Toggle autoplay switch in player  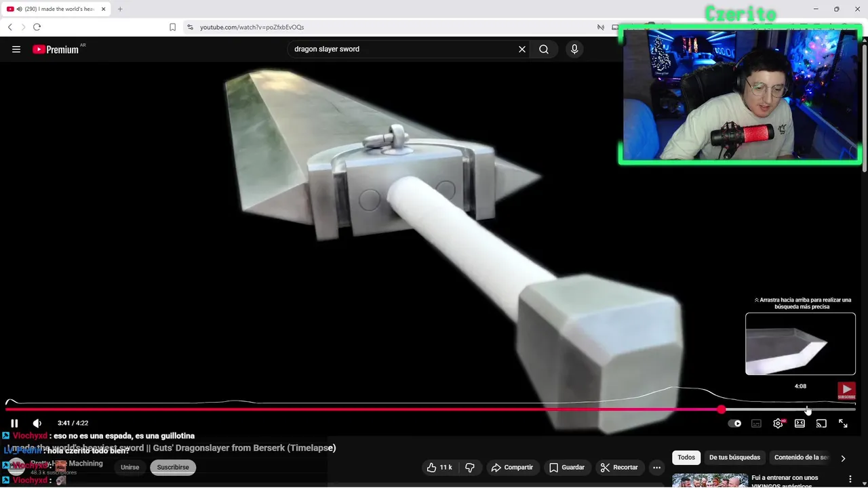point(734,424)
